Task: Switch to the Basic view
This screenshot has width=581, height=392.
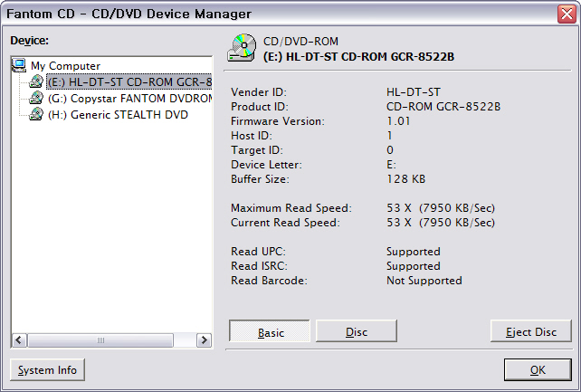Action: pos(271,332)
